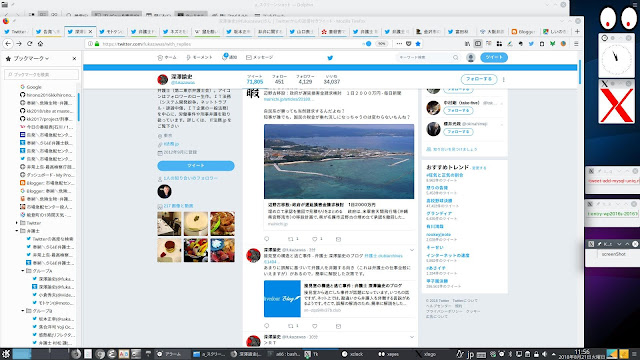
Task: Open direct message icon on Okinawa tweet
Action: coord(338,239)
